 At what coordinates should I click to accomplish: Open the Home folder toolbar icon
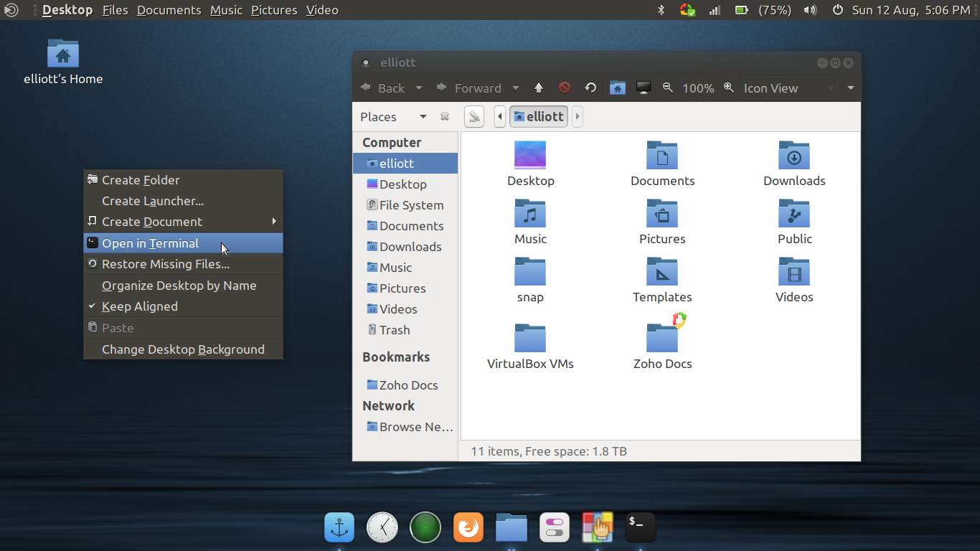617,88
